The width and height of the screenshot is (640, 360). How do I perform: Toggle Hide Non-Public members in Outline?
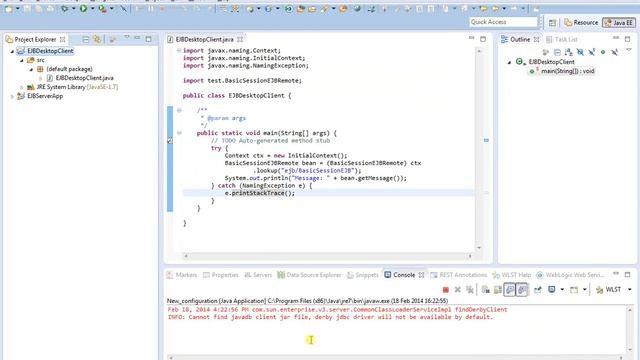pos(603,52)
